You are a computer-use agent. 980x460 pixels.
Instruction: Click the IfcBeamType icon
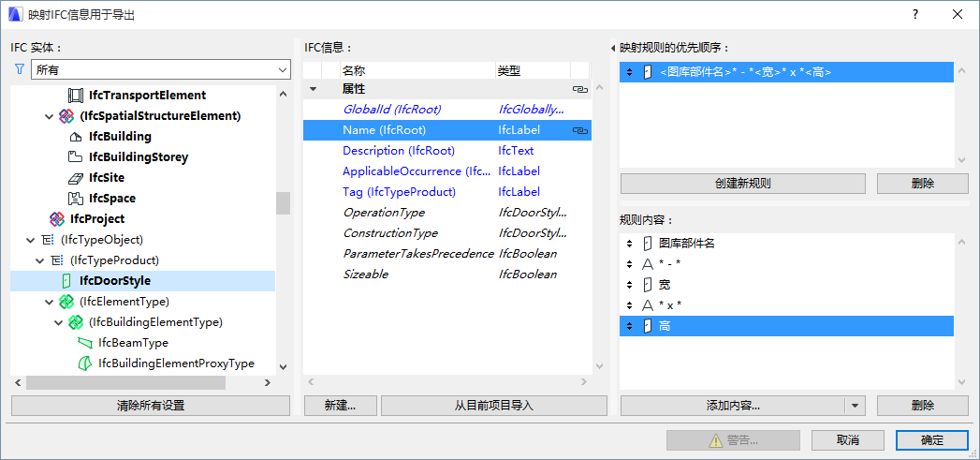[x=84, y=343]
